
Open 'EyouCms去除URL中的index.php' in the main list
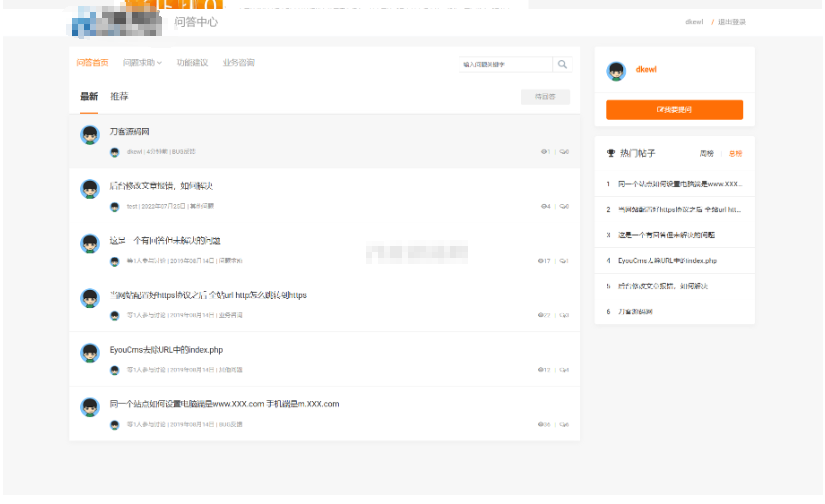click(166, 350)
